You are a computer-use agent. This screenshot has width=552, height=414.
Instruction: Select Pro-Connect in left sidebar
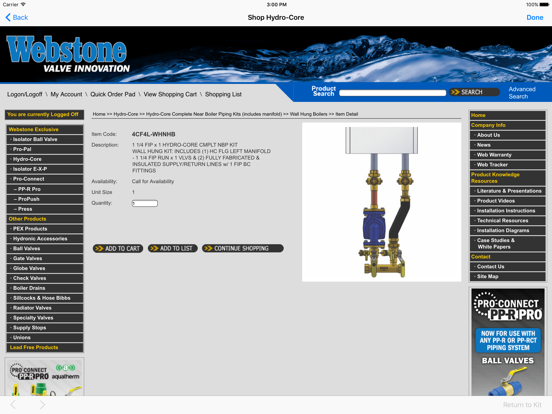click(45, 179)
